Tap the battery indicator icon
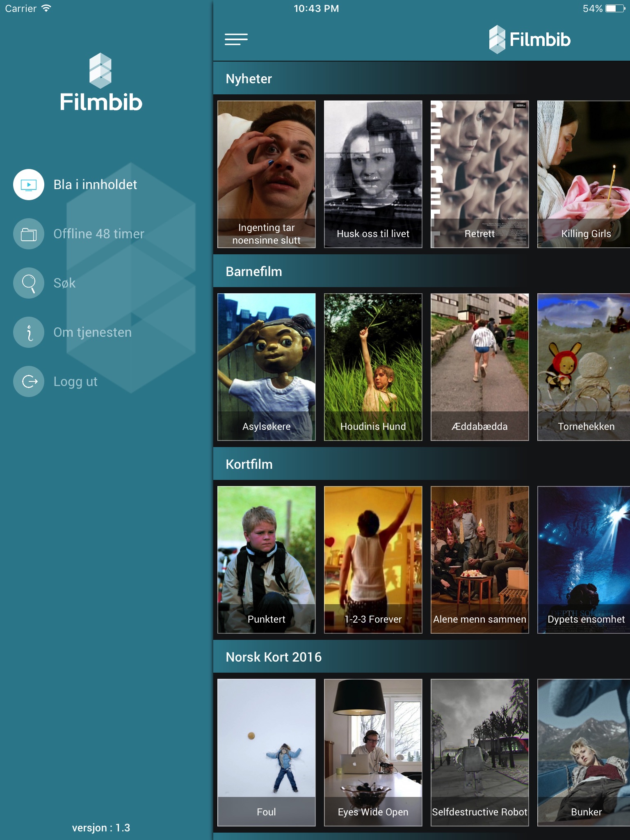This screenshot has width=630, height=840. [x=615, y=9]
